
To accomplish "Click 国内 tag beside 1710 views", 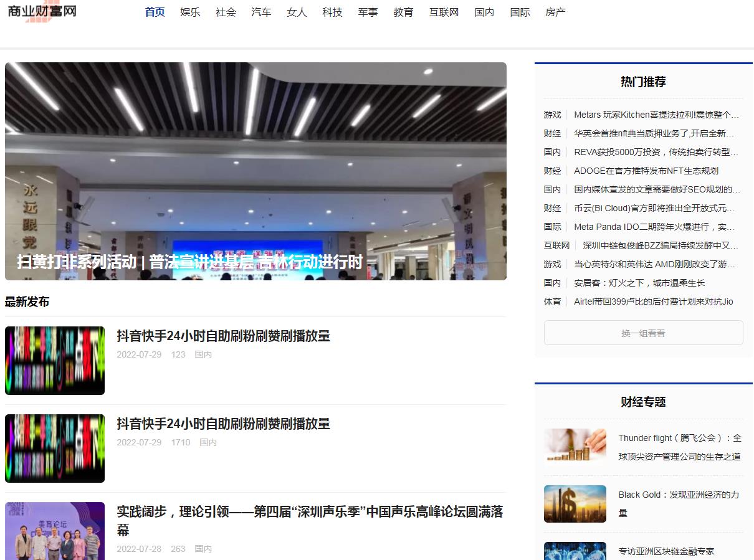I will tap(208, 442).
